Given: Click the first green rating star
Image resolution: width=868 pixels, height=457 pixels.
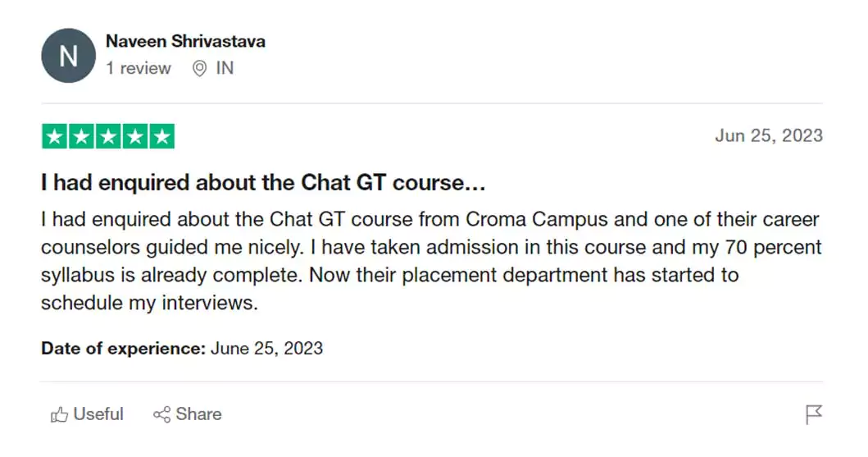Looking at the screenshot, I should tap(55, 136).
